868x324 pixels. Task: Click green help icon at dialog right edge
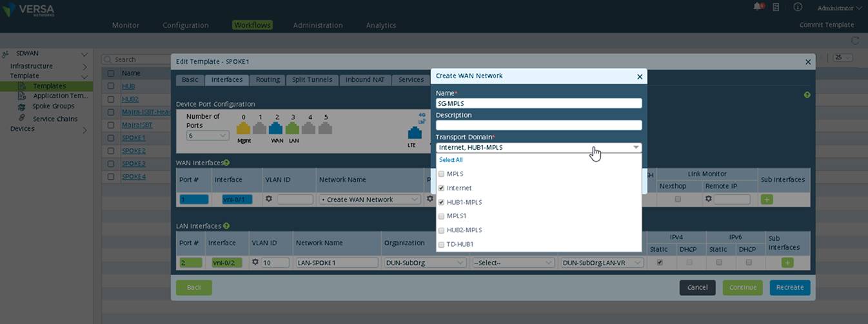(x=807, y=95)
